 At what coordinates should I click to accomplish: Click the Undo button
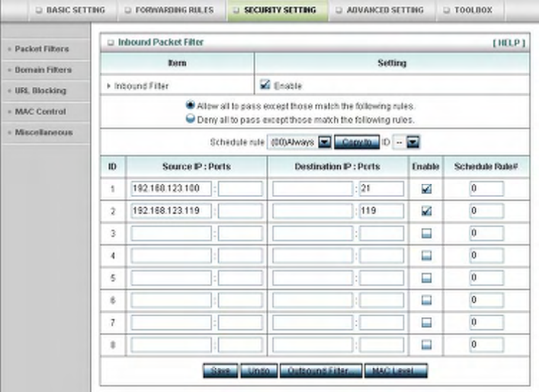[x=259, y=371]
